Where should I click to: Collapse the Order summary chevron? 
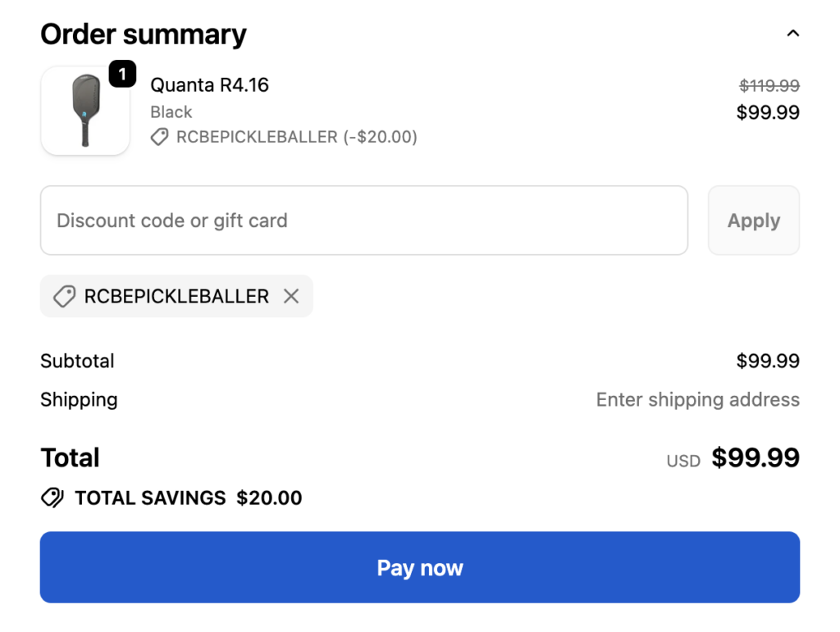coord(792,34)
